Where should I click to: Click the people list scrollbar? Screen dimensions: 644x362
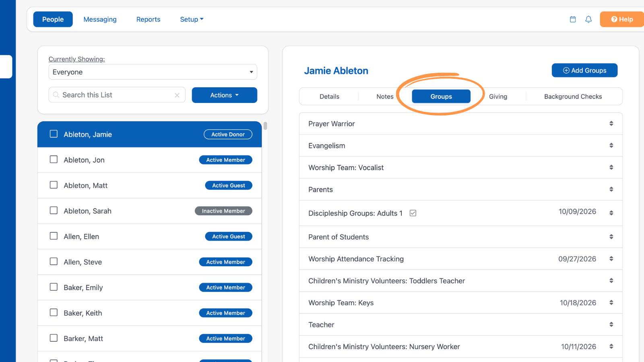tap(265, 125)
